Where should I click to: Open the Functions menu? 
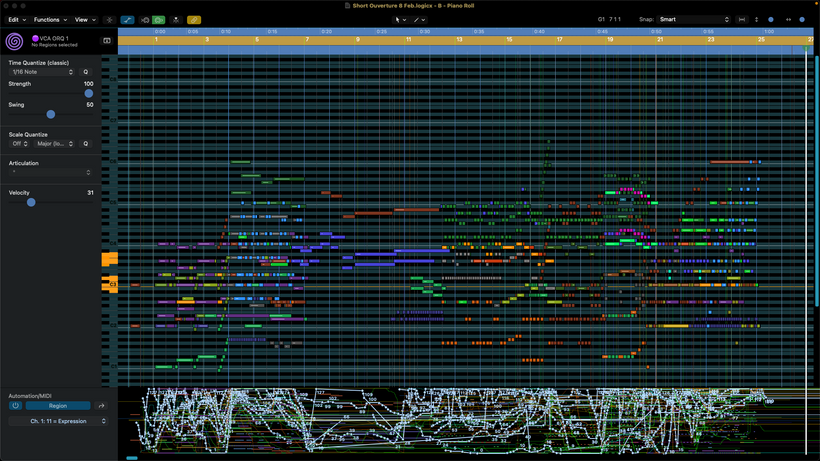(x=50, y=19)
